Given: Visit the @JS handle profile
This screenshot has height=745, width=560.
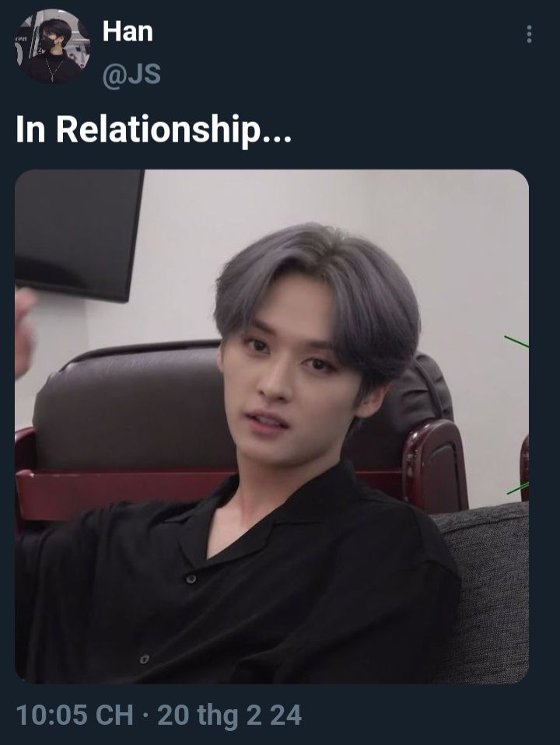Looking at the screenshot, I should click(131, 75).
